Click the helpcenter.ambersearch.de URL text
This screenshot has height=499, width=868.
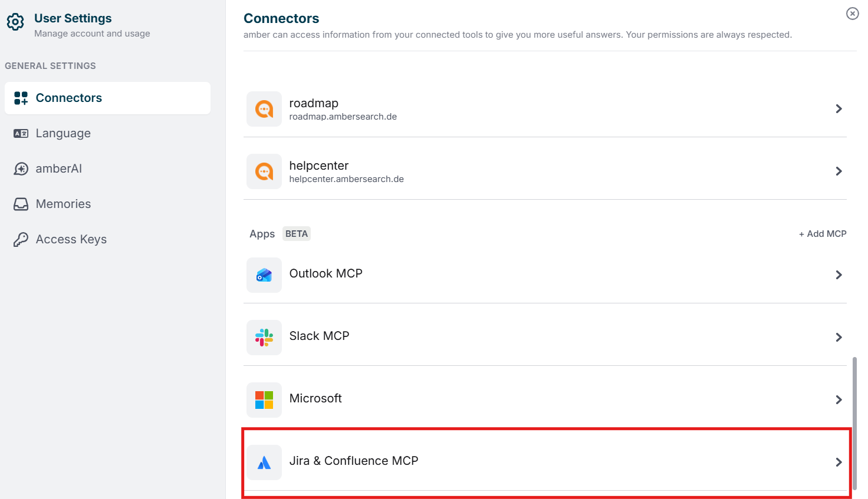click(x=347, y=179)
